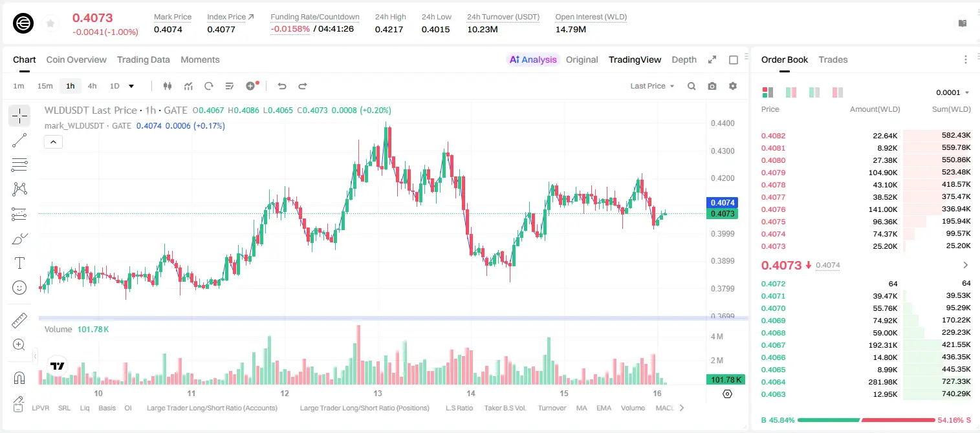The width and height of the screenshot is (980, 433).
Task: Activate the ruler measure tool
Action: pyautogui.click(x=19, y=321)
